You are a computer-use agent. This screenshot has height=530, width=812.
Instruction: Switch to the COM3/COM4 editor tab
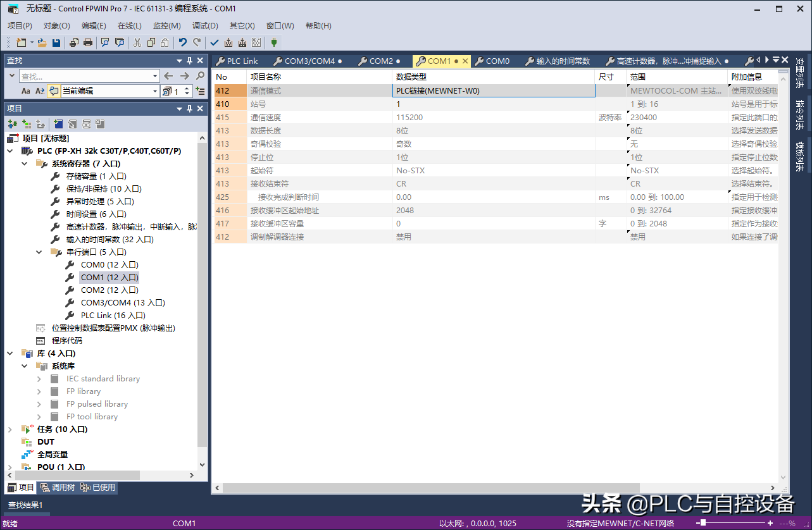click(308, 61)
